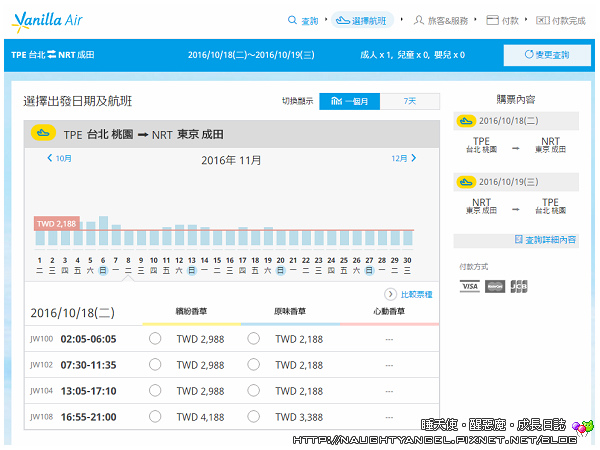Image resolution: width=600 pixels, height=450 pixels.
Task: Click the 心動香草 fare column header
Action: click(x=389, y=311)
